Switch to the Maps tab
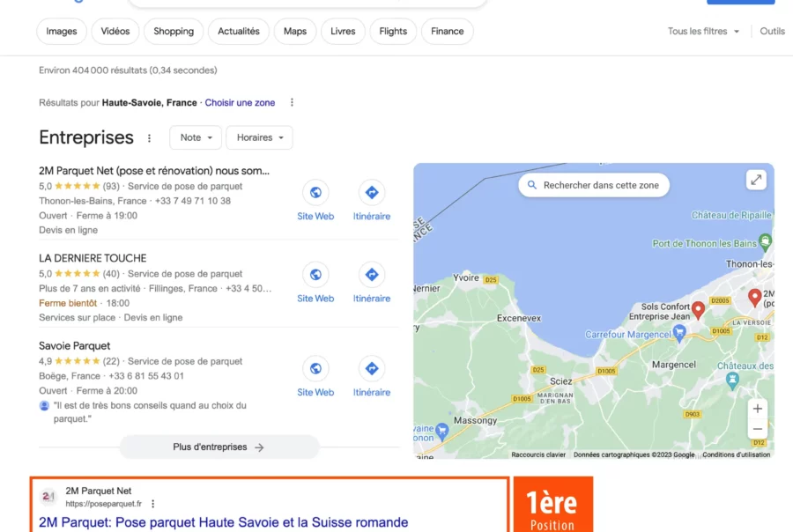The width and height of the screenshot is (793, 532). [x=295, y=32]
